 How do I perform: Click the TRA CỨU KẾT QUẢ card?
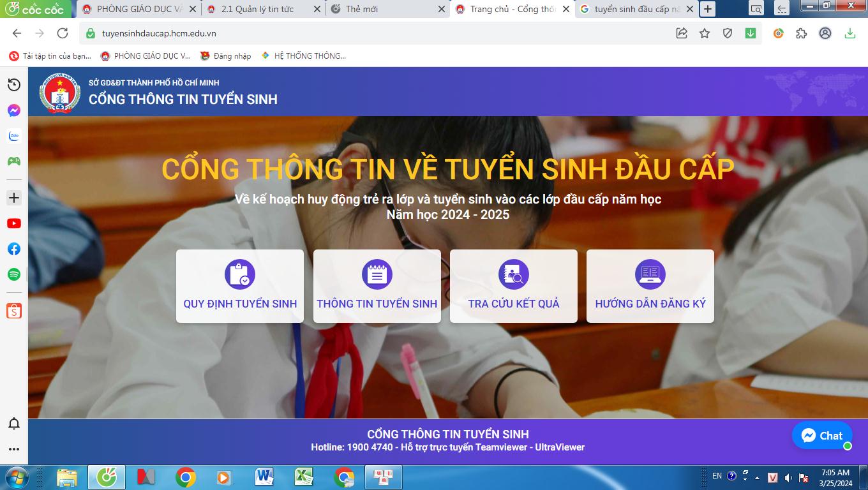click(x=513, y=286)
